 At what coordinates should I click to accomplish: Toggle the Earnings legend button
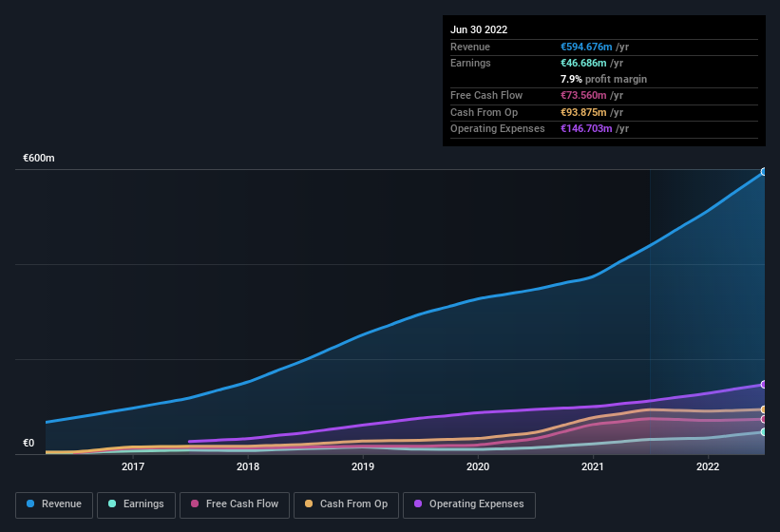136,504
